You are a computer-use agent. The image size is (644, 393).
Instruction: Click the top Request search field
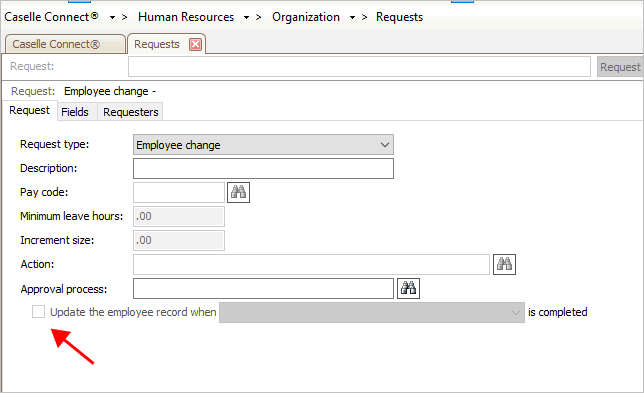(x=359, y=67)
